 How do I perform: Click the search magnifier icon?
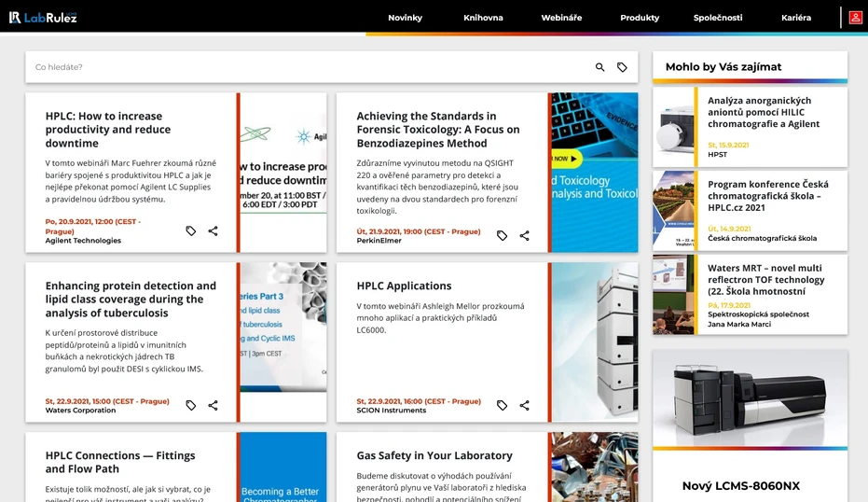pyautogui.click(x=599, y=67)
